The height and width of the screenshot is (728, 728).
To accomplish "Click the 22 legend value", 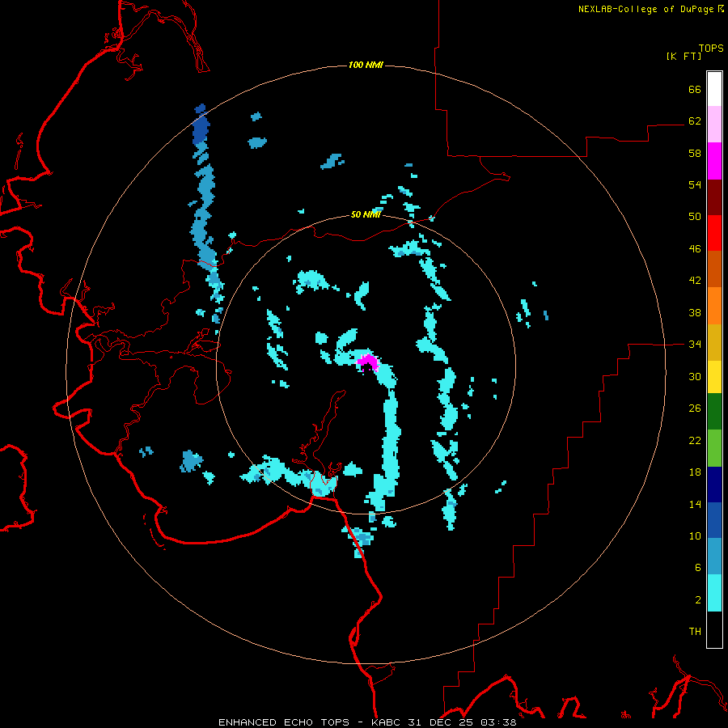I will click(695, 440).
